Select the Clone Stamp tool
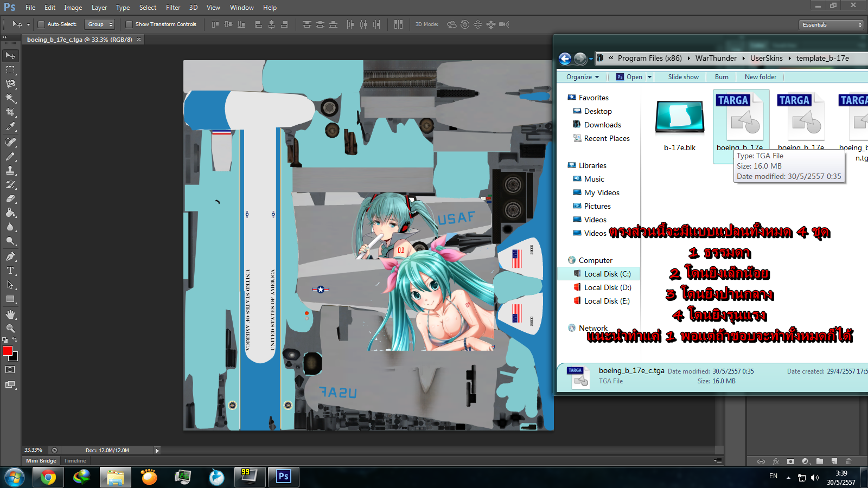This screenshot has width=868, height=488. click(x=10, y=170)
